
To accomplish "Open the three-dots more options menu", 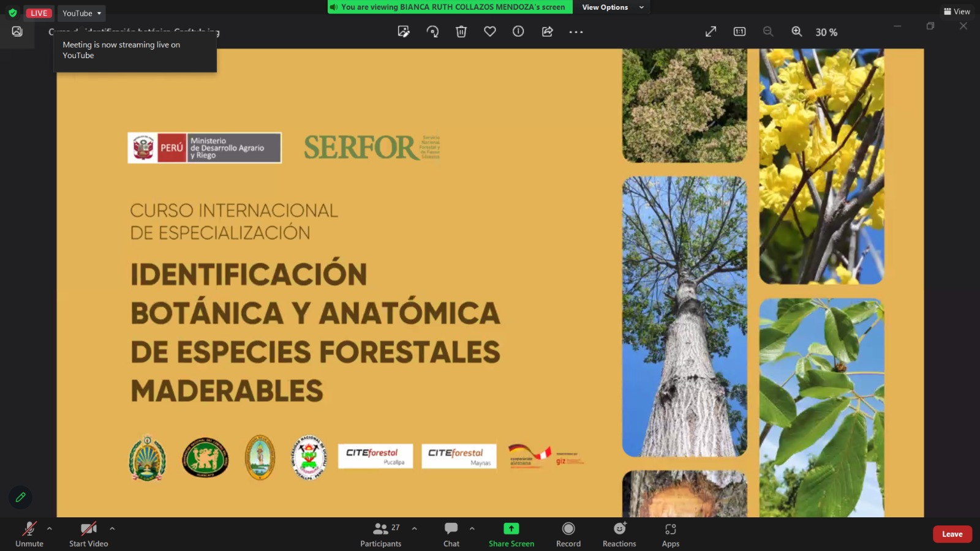I will tap(576, 32).
